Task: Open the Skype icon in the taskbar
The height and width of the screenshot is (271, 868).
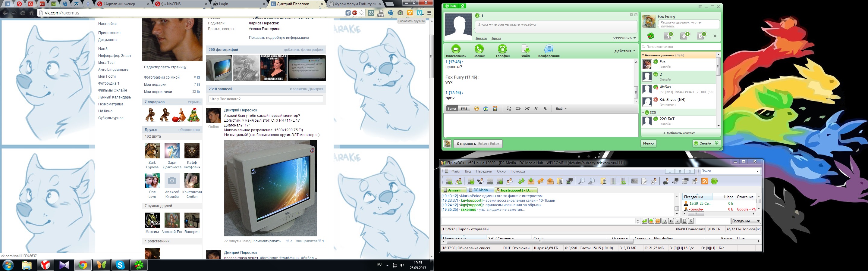Action: click(x=120, y=265)
